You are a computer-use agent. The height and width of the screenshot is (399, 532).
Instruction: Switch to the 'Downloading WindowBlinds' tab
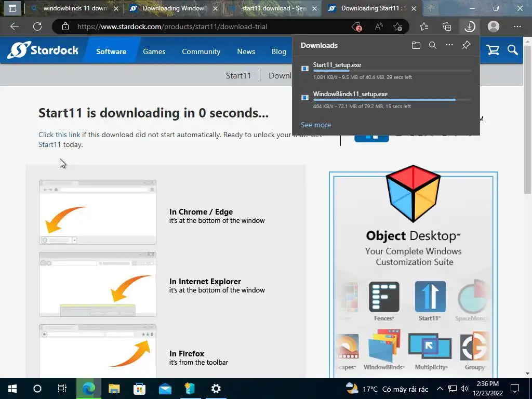[175, 8]
